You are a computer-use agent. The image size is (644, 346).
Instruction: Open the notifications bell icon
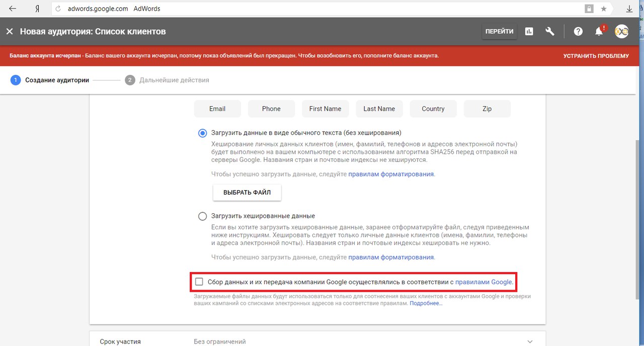(599, 31)
